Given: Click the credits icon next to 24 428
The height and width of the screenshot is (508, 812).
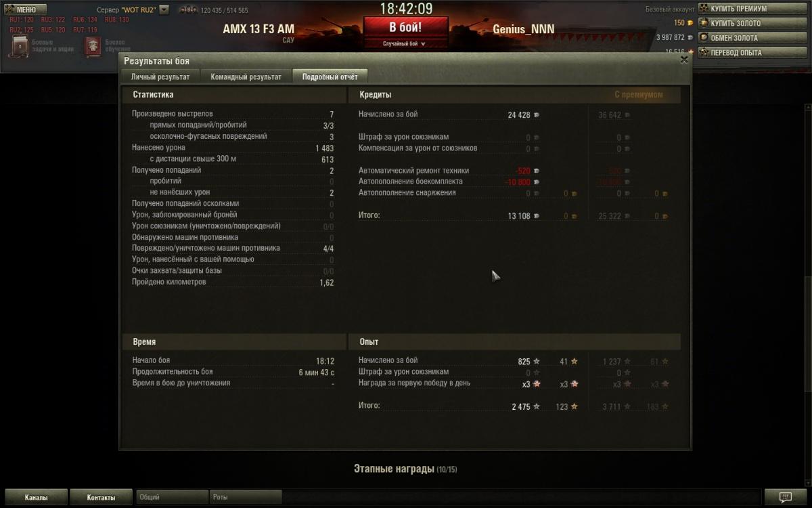Looking at the screenshot, I should 537,115.
